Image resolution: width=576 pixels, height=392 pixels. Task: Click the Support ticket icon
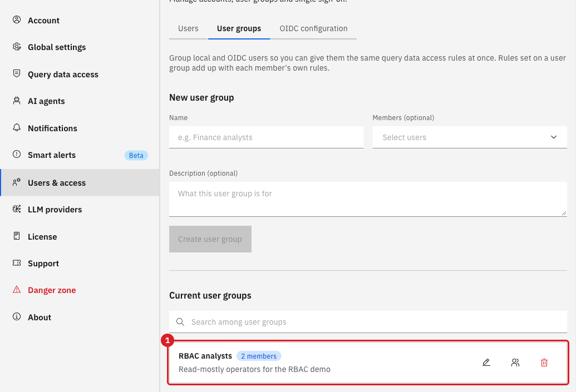(17, 263)
